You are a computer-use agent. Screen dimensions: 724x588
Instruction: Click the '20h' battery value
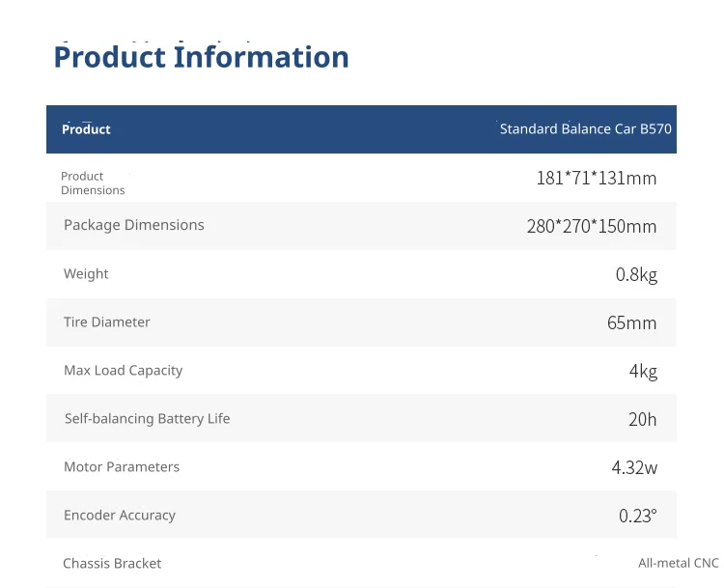[642, 419]
